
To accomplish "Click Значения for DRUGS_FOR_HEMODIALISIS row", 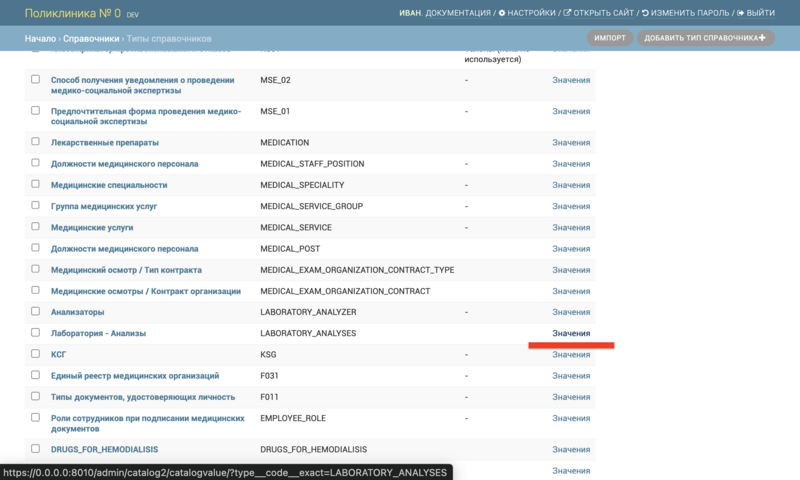I will click(x=571, y=450).
